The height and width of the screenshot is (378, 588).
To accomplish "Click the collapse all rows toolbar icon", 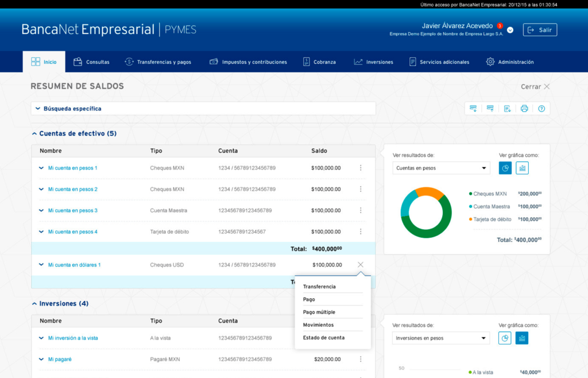I will pos(490,109).
